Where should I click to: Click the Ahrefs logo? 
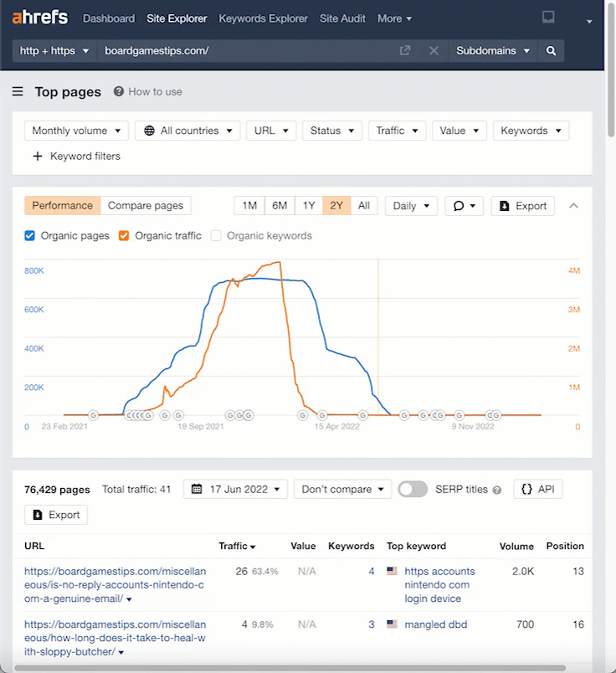(x=41, y=18)
